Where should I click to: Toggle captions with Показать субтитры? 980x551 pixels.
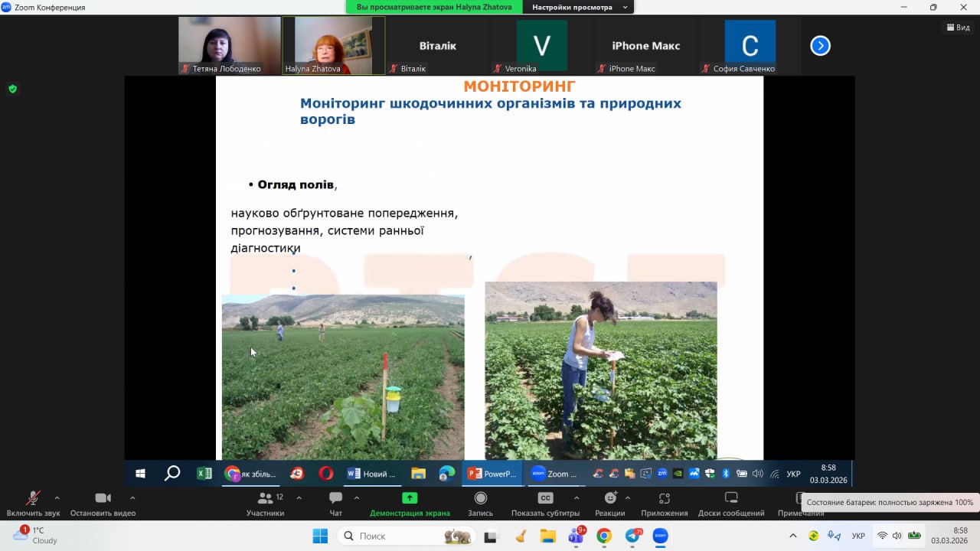click(x=544, y=499)
